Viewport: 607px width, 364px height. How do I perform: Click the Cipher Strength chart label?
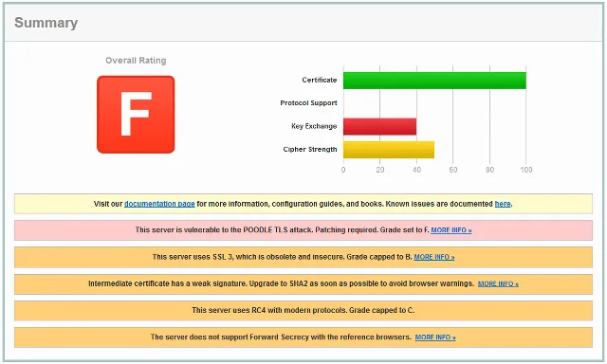click(x=310, y=150)
